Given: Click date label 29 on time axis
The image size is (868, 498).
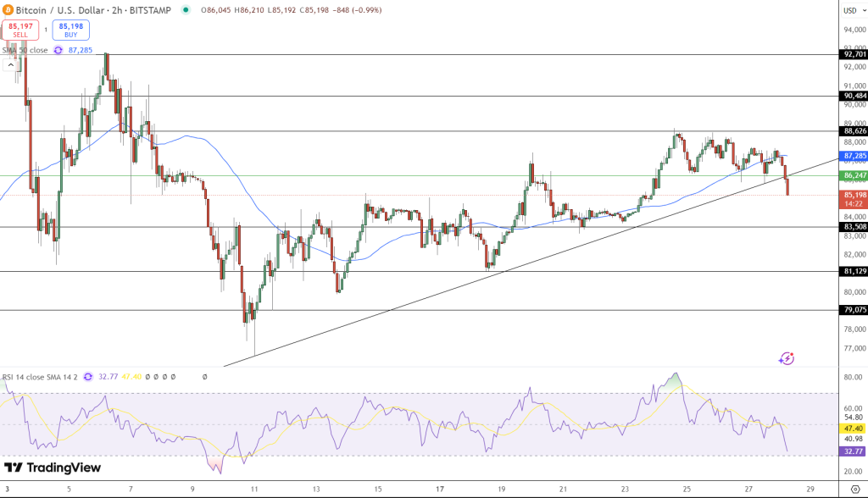Looking at the screenshot, I should click(x=810, y=490).
